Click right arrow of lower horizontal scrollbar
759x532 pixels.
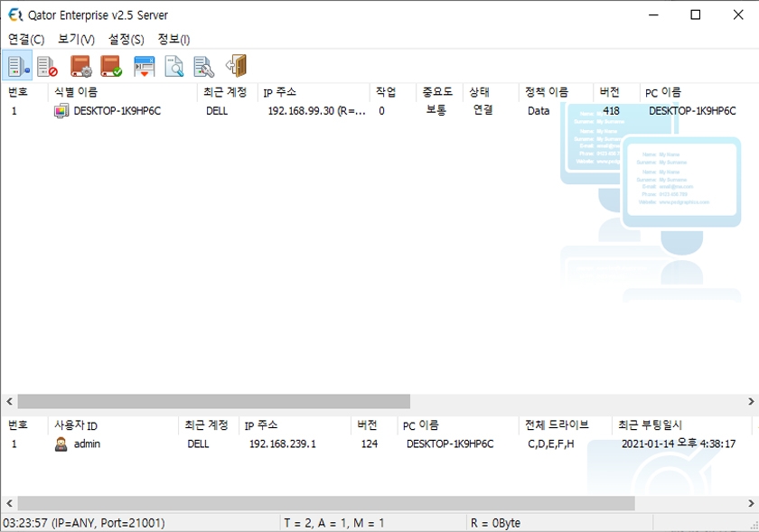coord(751,503)
